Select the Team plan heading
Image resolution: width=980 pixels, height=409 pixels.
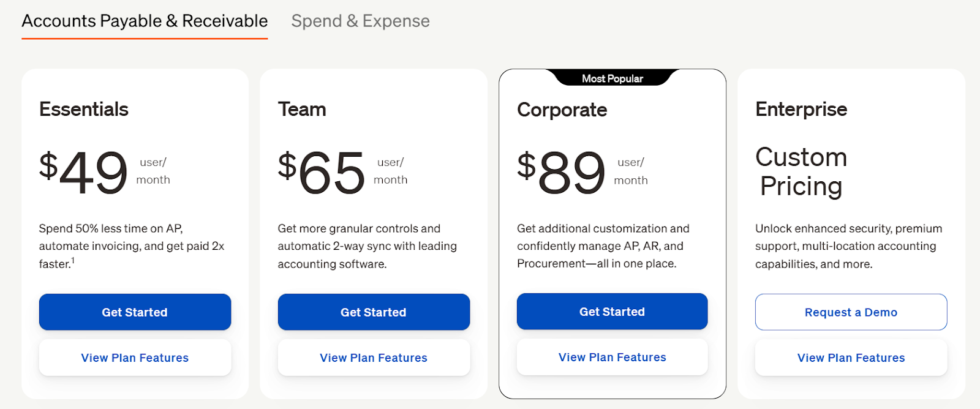(x=302, y=110)
